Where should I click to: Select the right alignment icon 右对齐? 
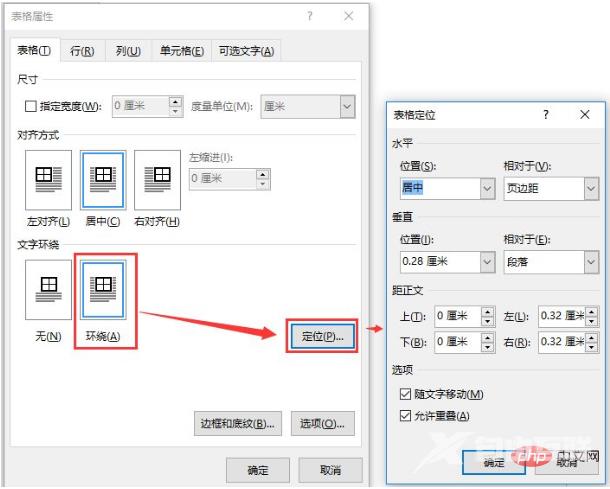tap(157, 181)
